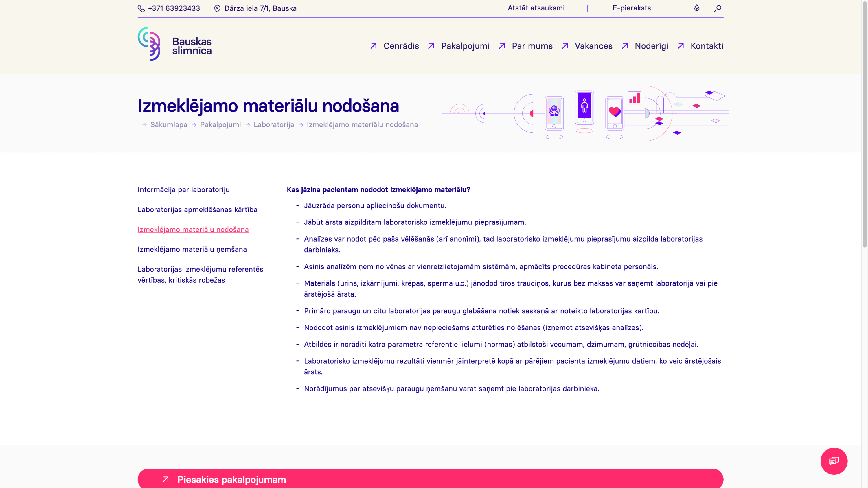The image size is (868, 488).
Task: Click the location pin icon beside address
Action: coord(217,8)
